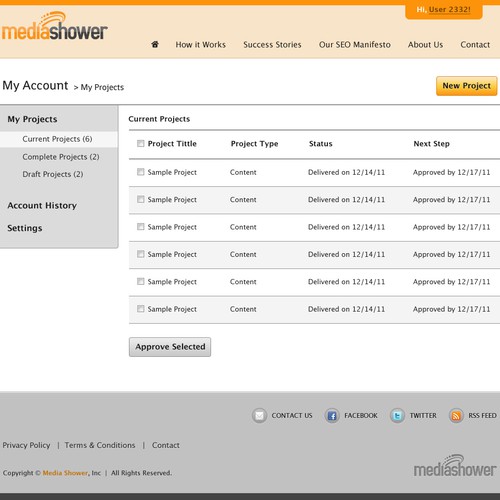
Task: Click the Approve Selected button
Action: 170,347
